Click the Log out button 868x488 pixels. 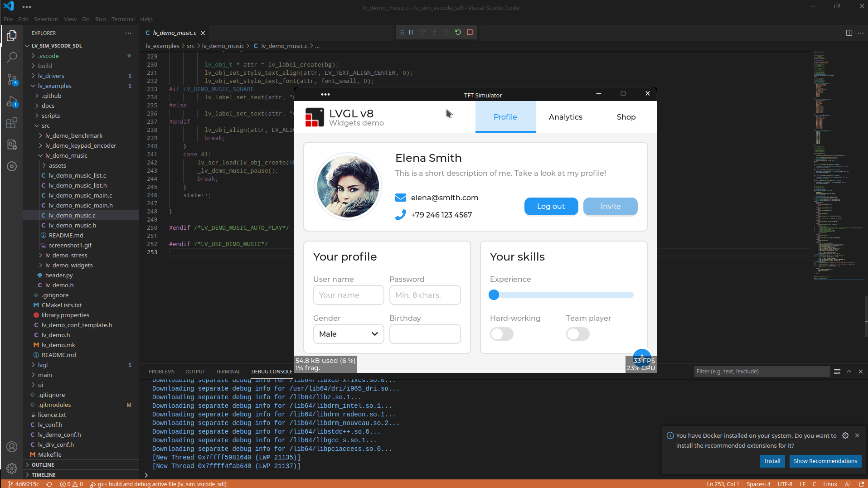[551, 206]
